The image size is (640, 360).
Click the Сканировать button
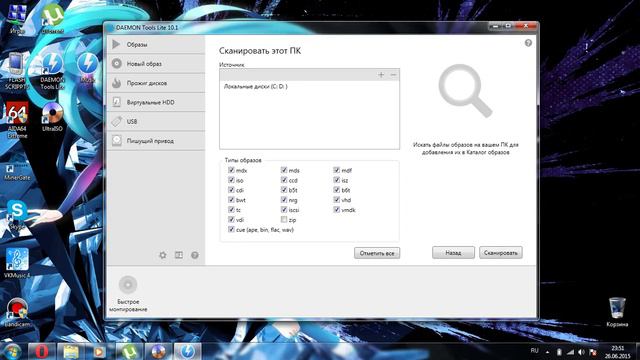(500, 253)
